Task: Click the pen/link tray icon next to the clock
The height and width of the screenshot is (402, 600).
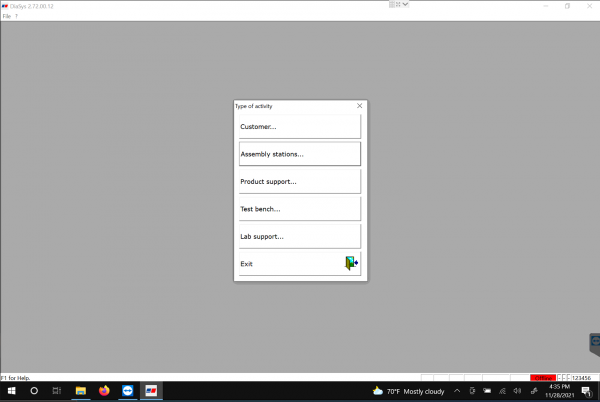Action: point(534,391)
